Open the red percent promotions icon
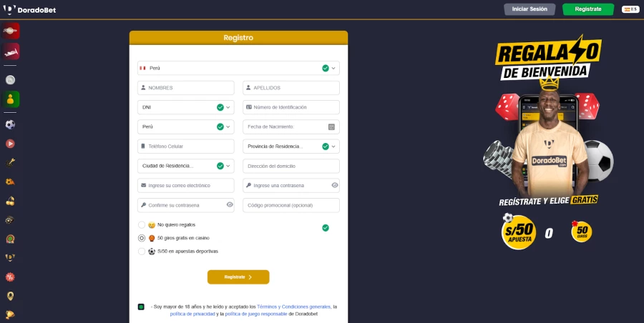The width and height of the screenshot is (644, 323). pyautogui.click(x=10, y=277)
